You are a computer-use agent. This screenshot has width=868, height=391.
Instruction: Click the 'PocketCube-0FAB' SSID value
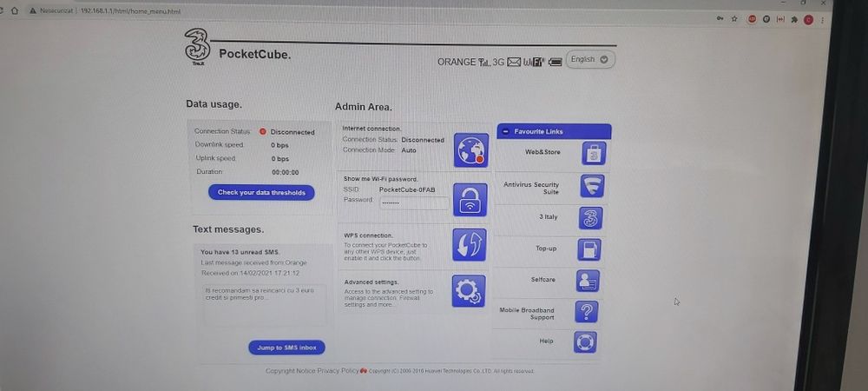(x=407, y=189)
